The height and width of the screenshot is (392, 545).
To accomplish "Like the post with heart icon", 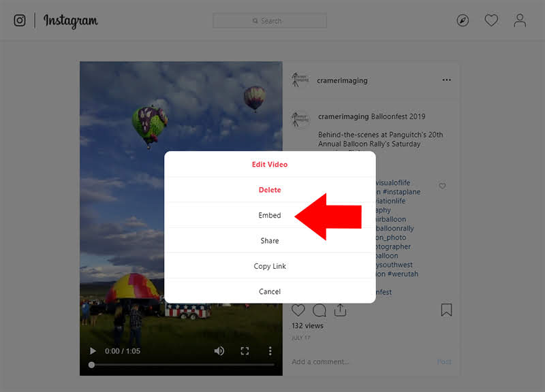I will coord(298,310).
